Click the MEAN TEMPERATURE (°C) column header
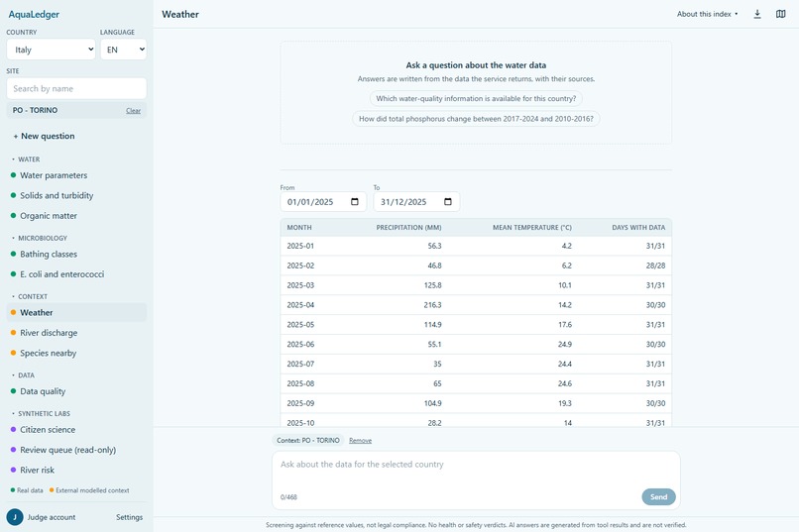This screenshot has height=532, width=799. click(x=532, y=228)
